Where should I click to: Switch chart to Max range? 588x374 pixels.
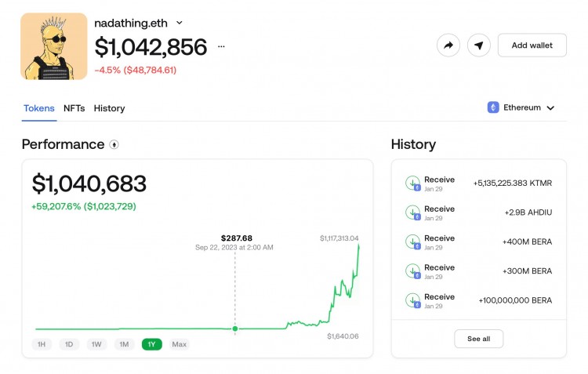tap(179, 344)
